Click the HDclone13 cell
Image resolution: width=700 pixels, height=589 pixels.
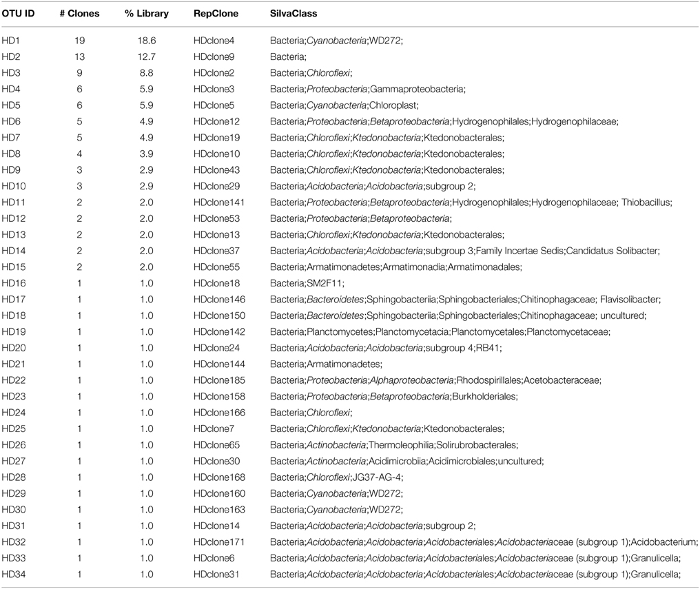click(x=216, y=235)
